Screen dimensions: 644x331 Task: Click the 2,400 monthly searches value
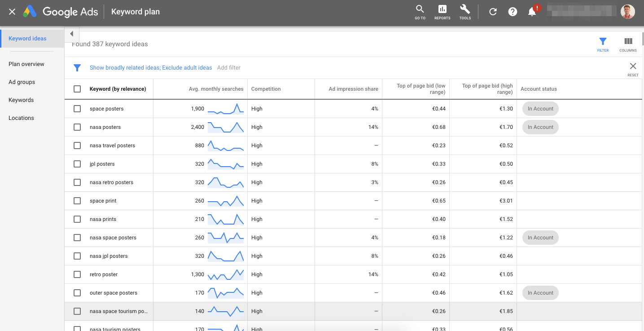197,127
